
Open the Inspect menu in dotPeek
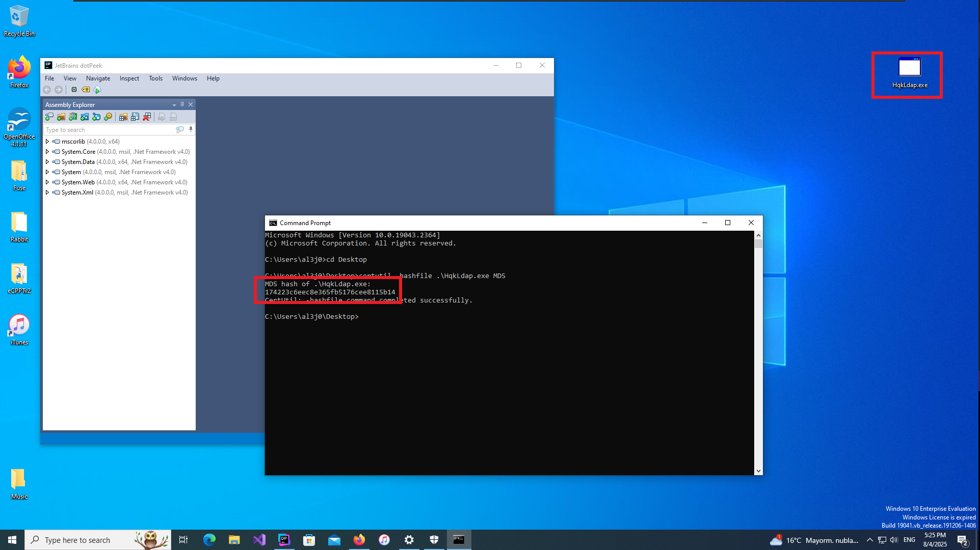pyautogui.click(x=129, y=78)
